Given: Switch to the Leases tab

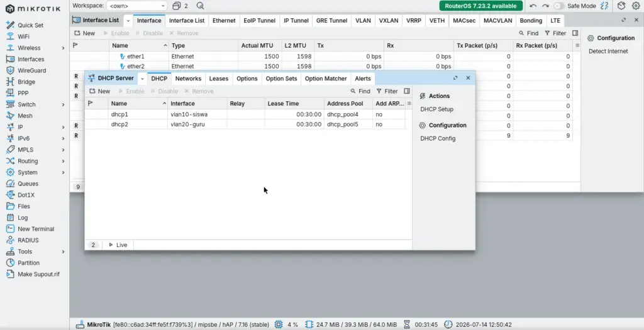Looking at the screenshot, I should 218,79.
